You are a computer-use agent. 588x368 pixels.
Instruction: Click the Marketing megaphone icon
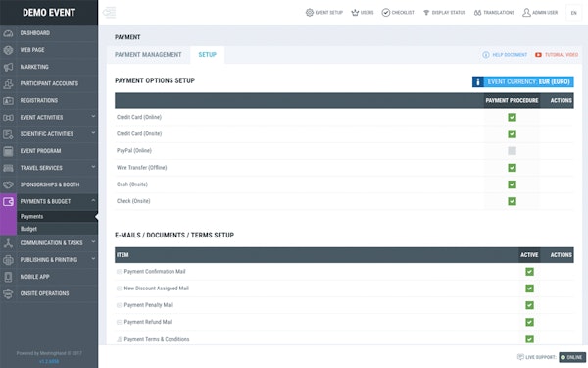coord(8,67)
